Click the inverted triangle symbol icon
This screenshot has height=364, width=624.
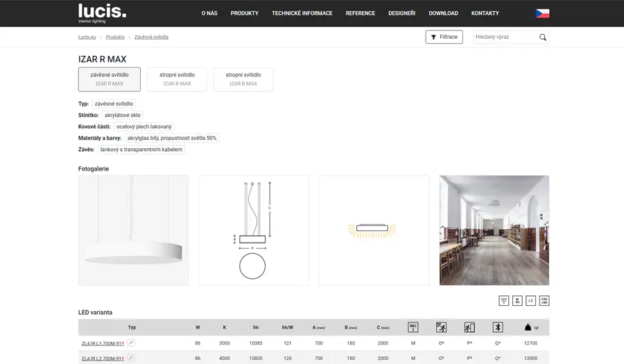[504, 300]
